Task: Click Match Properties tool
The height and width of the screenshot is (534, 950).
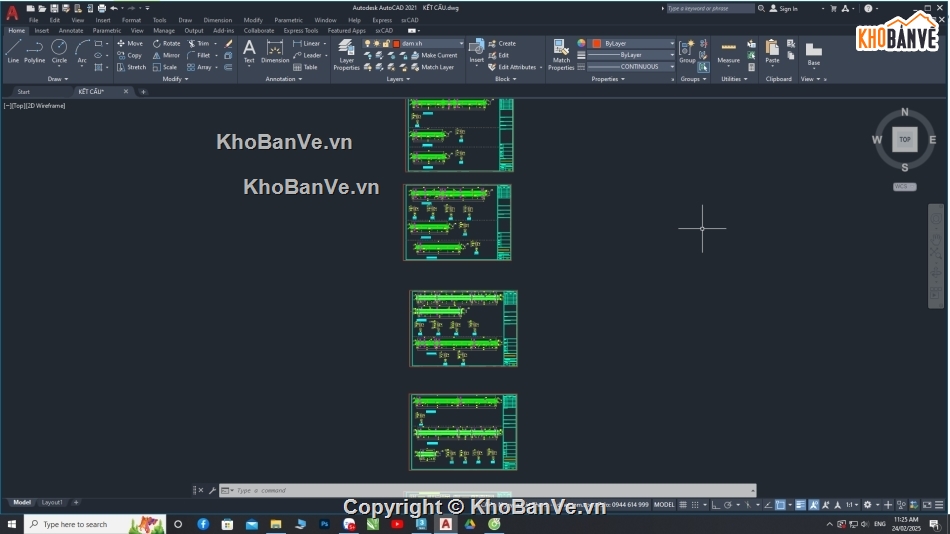Action: click(x=561, y=55)
